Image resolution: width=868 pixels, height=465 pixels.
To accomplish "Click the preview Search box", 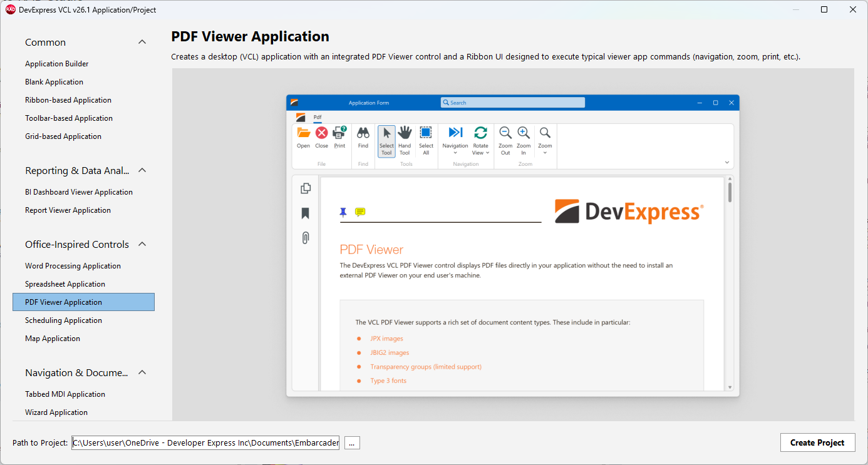I will click(x=513, y=103).
